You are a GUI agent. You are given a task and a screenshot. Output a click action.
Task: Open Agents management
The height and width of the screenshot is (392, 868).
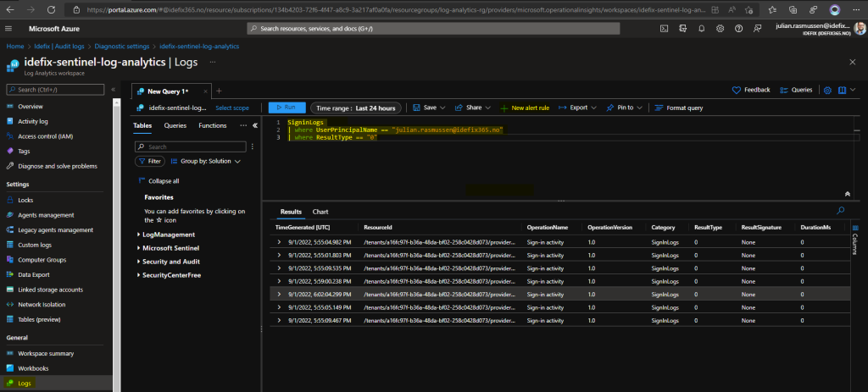(x=46, y=215)
